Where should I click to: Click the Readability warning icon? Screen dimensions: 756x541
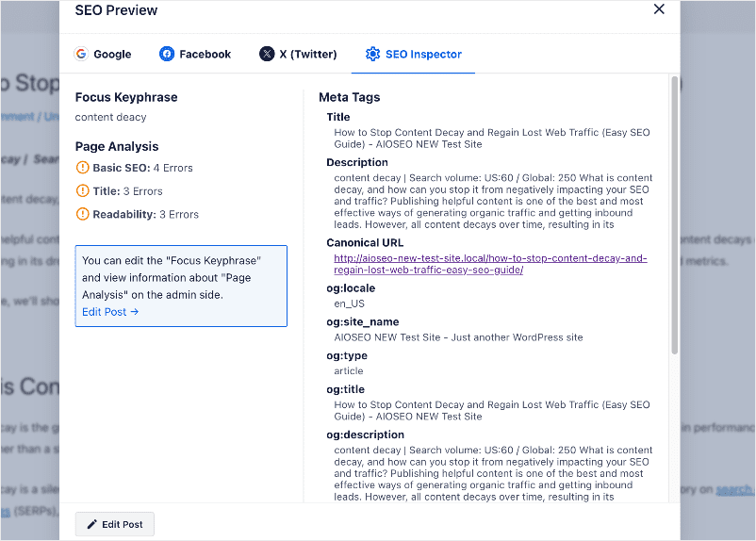(x=82, y=214)
